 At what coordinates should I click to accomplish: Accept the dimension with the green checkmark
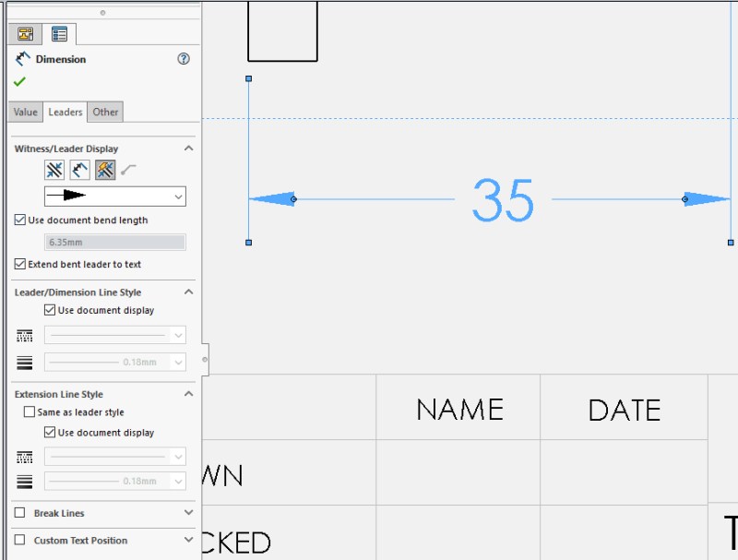19,81
